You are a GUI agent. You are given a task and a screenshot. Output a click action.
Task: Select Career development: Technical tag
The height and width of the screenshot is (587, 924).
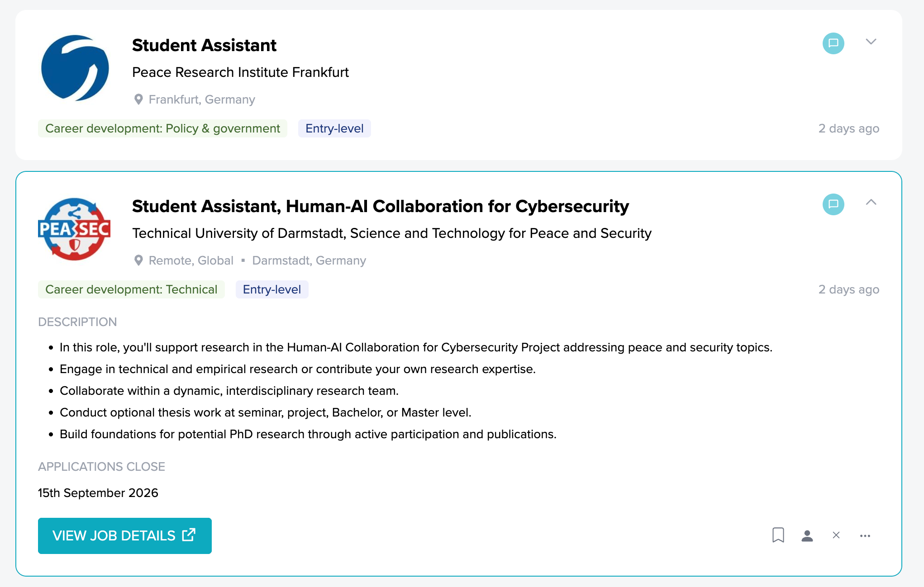pyautogui.click(x=131, y=289)
